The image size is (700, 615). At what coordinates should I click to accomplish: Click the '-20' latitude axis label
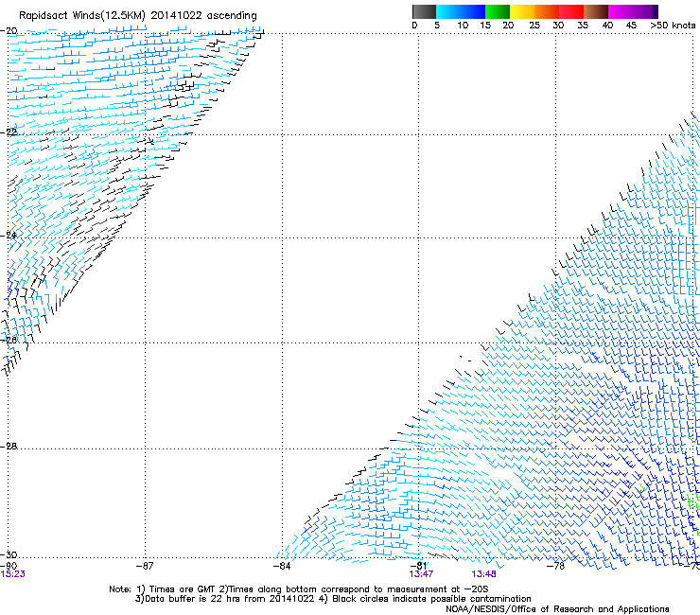(9, 31)
